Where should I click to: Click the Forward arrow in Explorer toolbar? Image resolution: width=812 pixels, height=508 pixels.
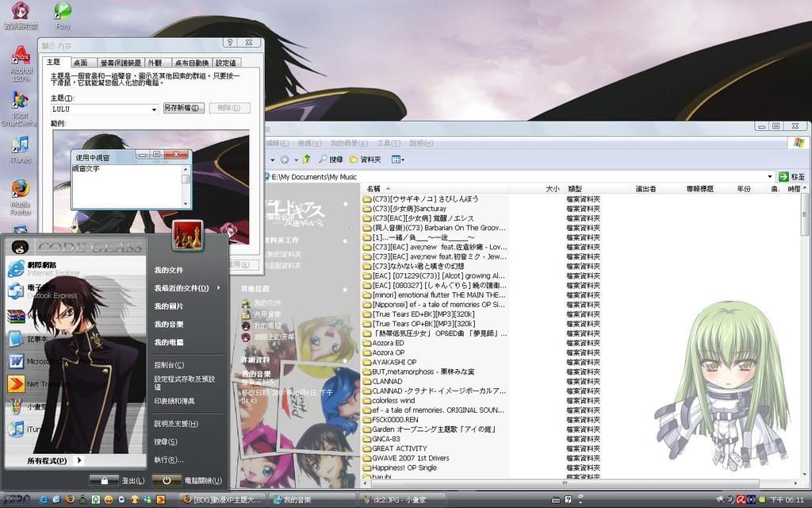point(285,159)
